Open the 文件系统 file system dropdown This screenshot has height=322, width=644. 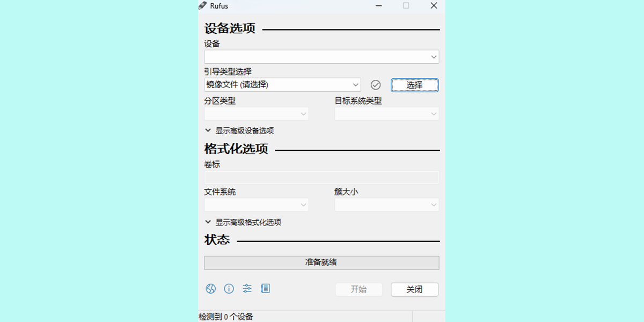[x=257, y=205]
